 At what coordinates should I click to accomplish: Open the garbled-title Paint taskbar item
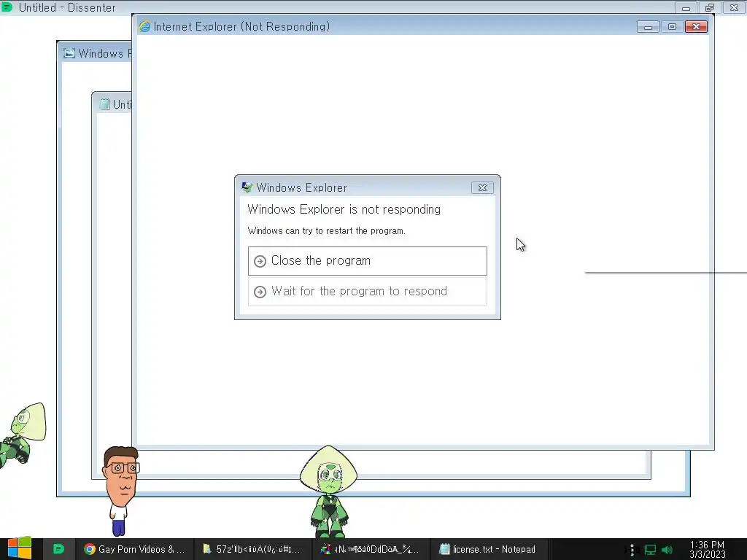[371, 549]
